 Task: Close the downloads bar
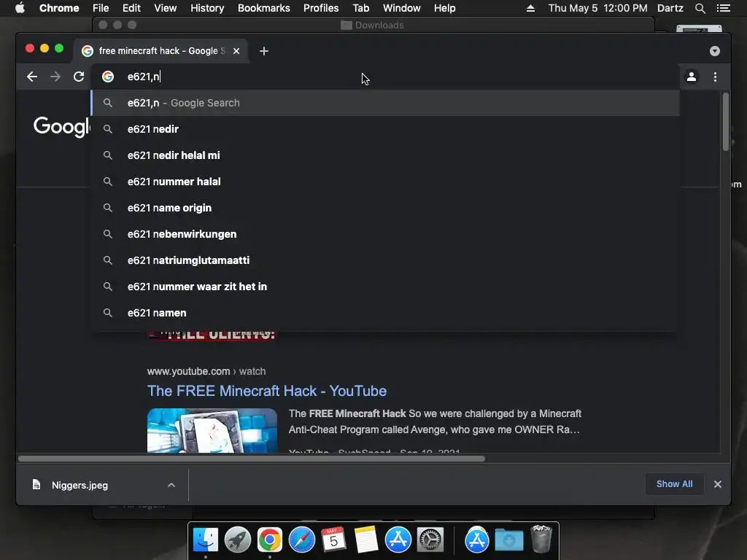point(718,484)
